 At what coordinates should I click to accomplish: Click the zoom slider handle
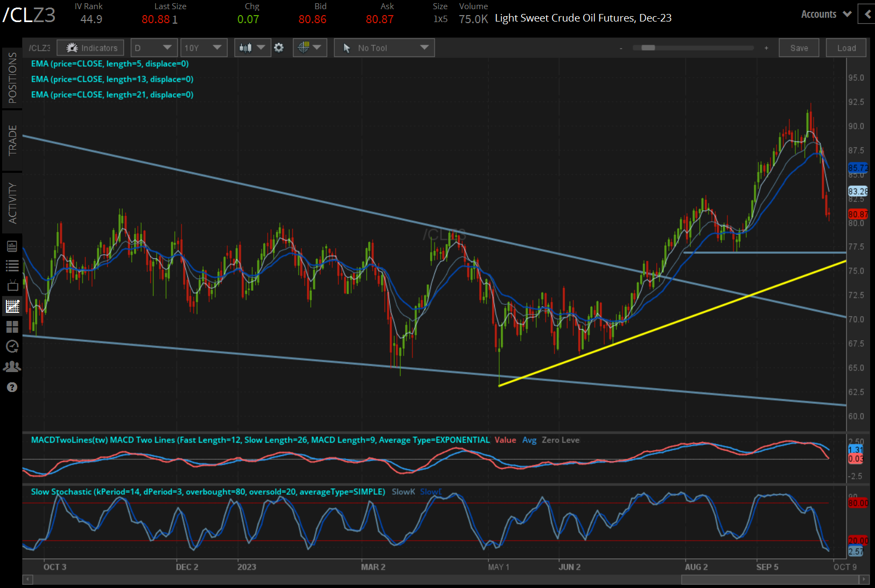point(648,48)
